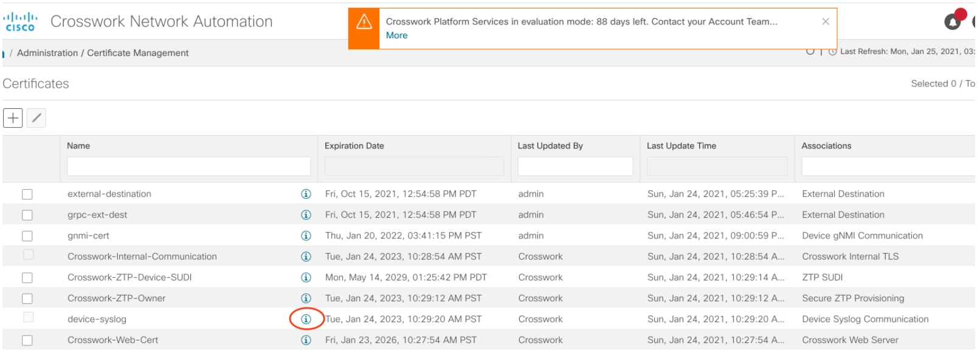
Task: Sort by Last Update Time column header
Action: click(682, 146)
